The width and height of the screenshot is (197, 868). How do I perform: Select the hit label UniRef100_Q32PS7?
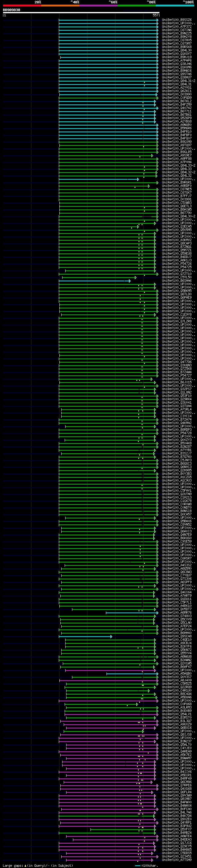177,389
